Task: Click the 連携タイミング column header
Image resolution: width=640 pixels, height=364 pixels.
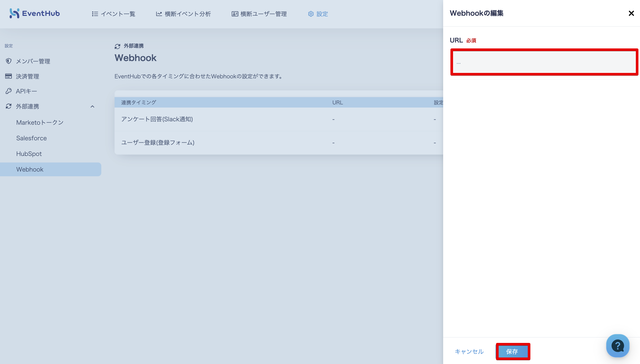Action: coord(139,102)
